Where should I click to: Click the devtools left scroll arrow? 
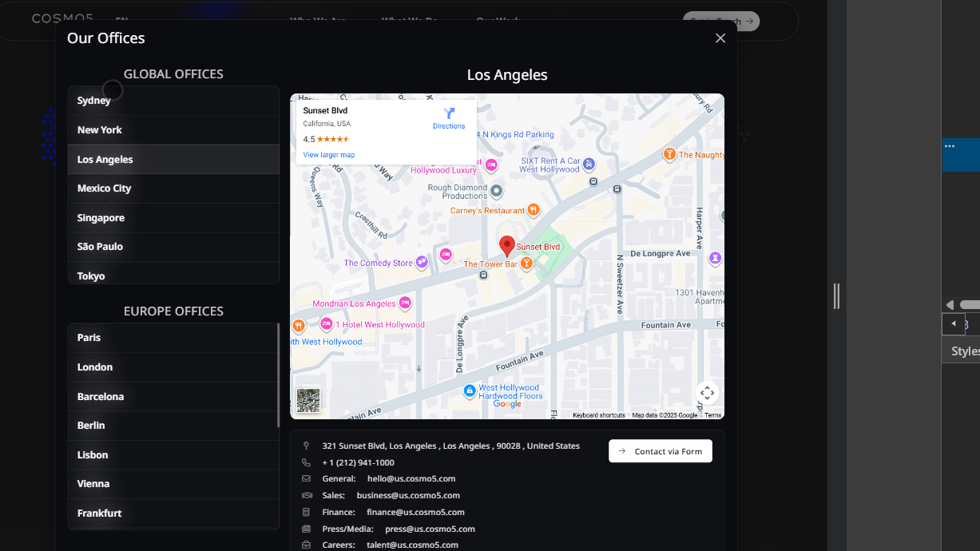tap(950, 305)
